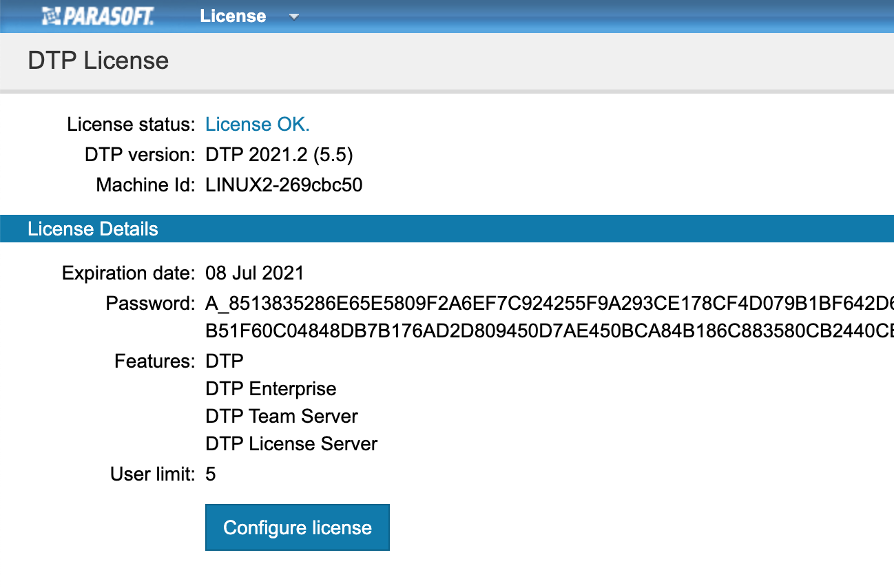This screenshot has width=894, height=588.
Task: Click the License Details section header
Action: click(x=447, y=229)
